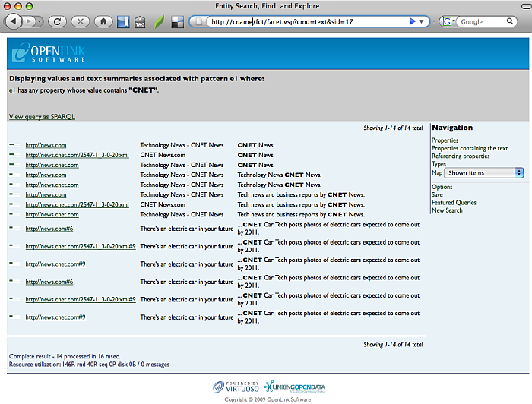
Task: Open Types in the Navigation panel
Action: (439, 164)
